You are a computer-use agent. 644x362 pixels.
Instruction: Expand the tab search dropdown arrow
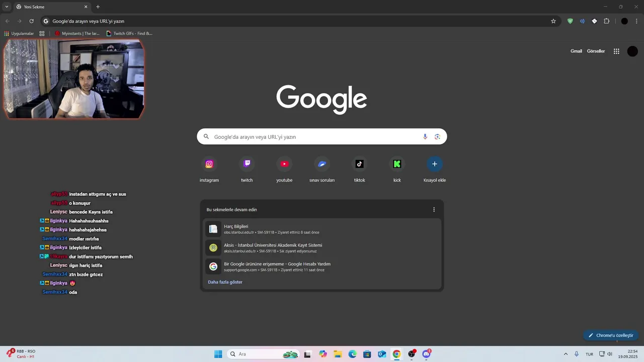(7, 7)
